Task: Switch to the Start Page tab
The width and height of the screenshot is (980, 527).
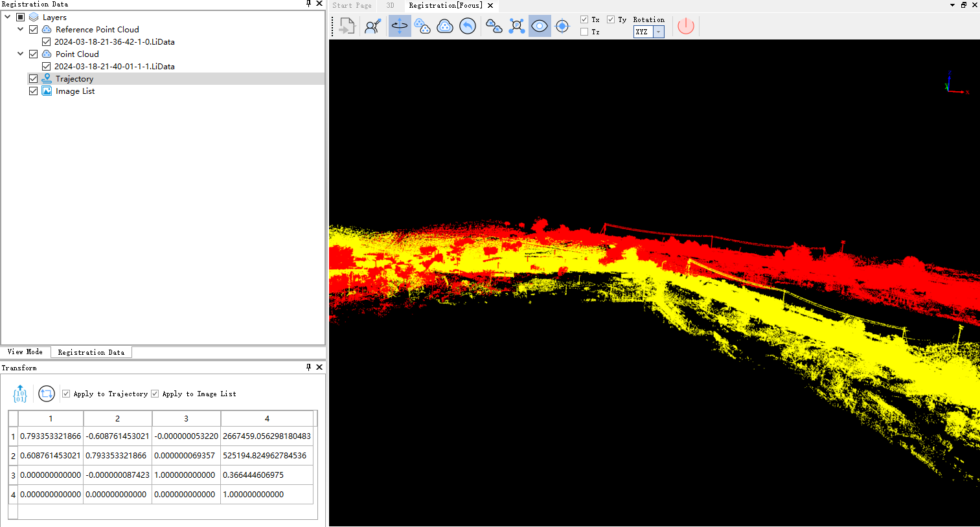Action: click(352, 5)
